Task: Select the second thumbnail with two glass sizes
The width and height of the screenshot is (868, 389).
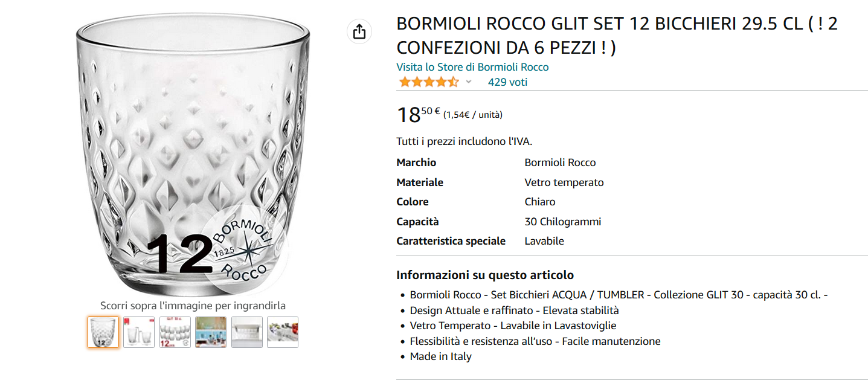Action: coord(139,332)
